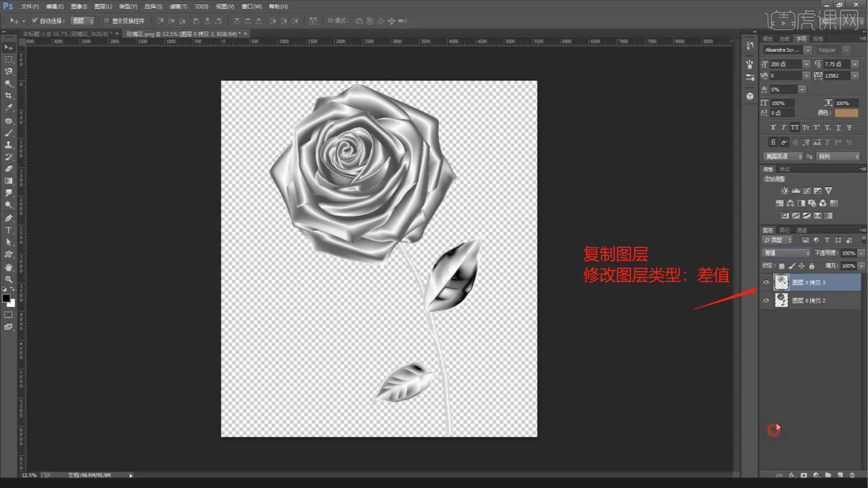Add a layer mask
Screen dimensions: 868x488
pyautogui.click(x=804, y=475)
